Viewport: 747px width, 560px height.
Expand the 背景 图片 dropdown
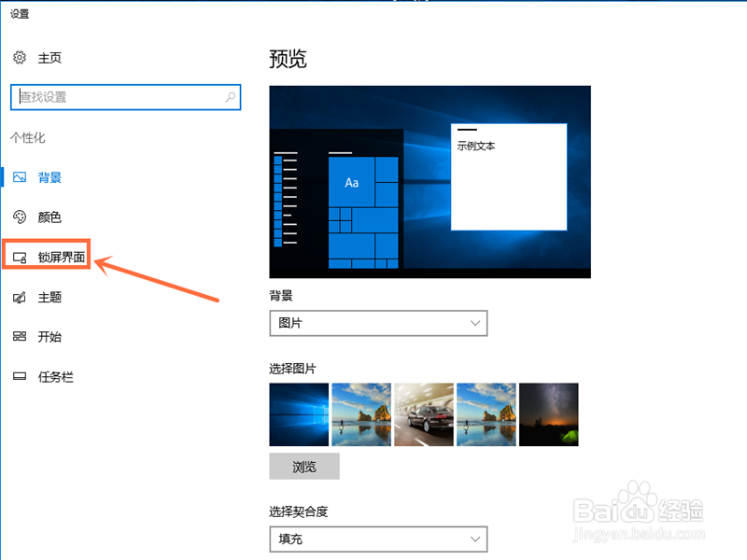pos(378,323)
